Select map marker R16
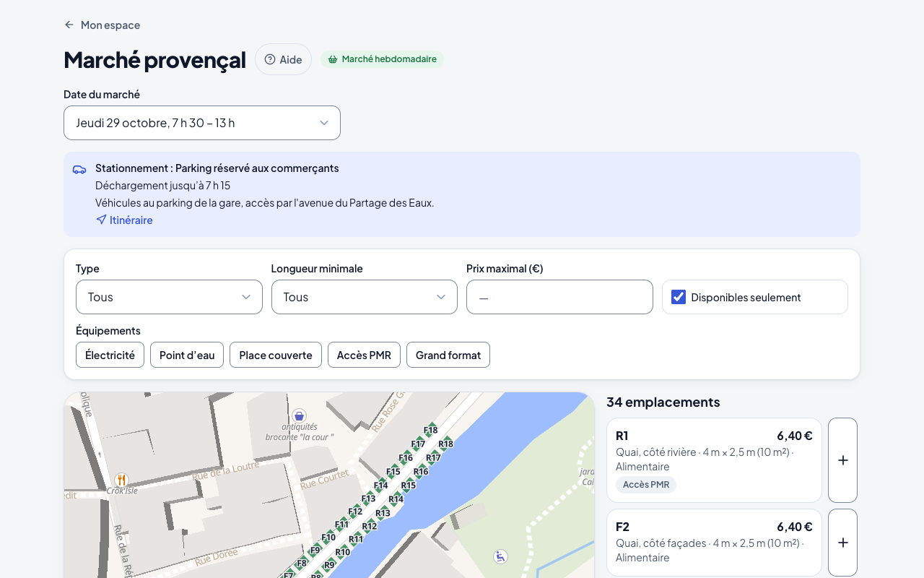This screenshot has height=578, width=924. pos(421,471)
